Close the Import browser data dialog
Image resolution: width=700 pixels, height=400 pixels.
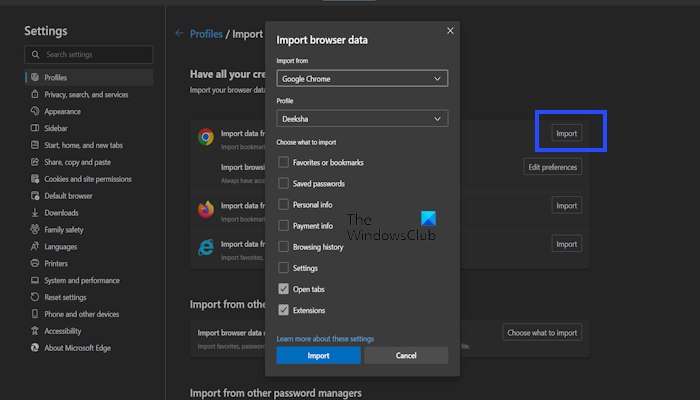(450, 31)
